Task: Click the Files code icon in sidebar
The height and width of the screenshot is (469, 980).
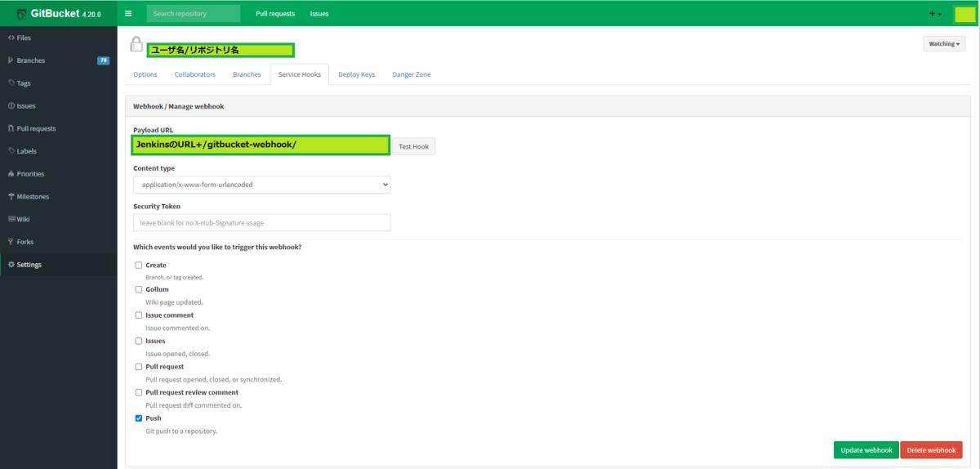Action: [x=11, y=38]
